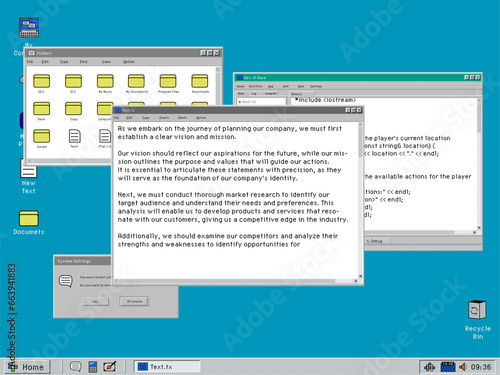Click the Yes button in System Settings
Image resolution: width=500 pixels, height=375 pixels.
coord(95,301)
